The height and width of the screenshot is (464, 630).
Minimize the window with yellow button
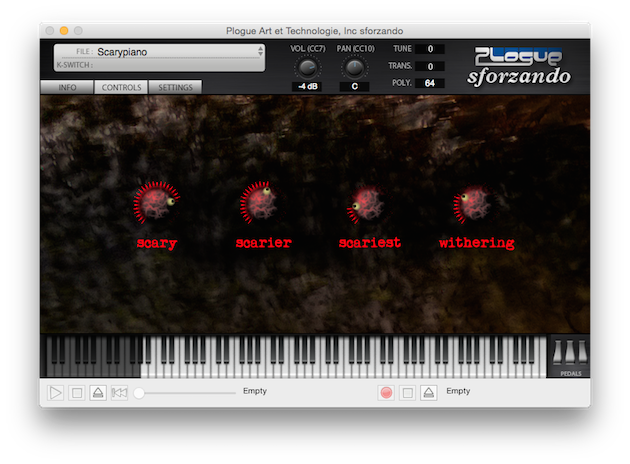(x=64, y=31)
